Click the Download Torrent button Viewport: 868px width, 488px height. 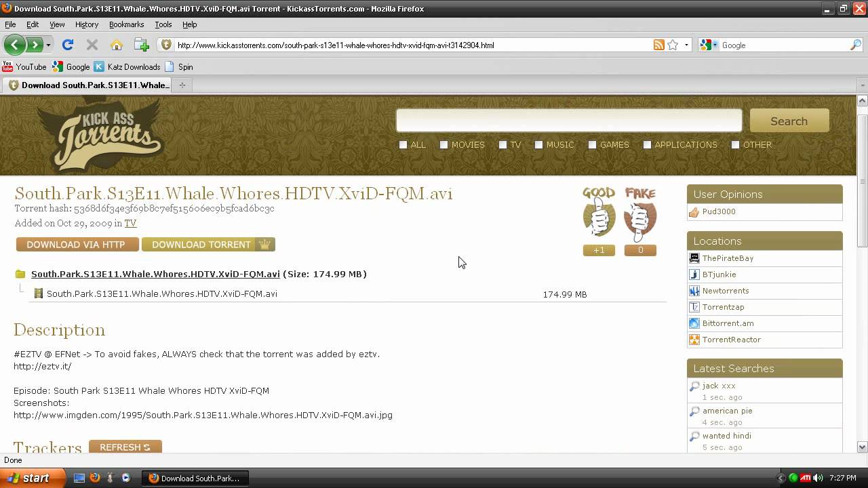coord(208,245)
